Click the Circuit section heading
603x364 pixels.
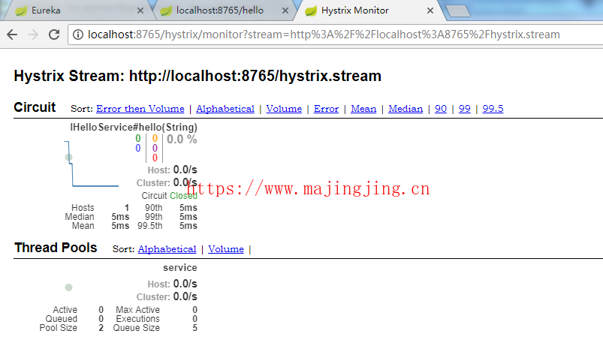[x=35, y=107]
